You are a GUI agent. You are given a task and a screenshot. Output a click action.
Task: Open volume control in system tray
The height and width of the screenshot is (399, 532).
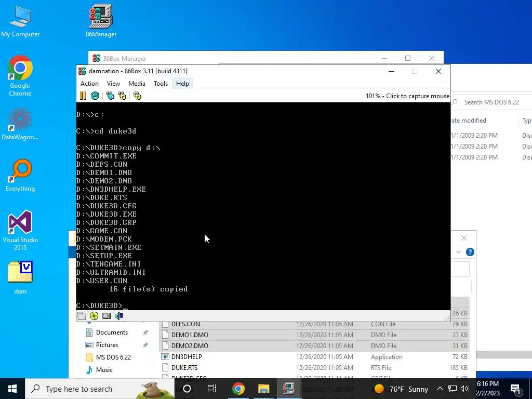coord(464,389)
